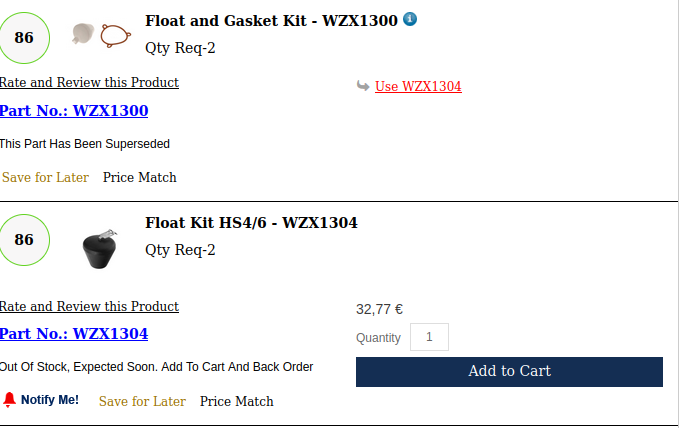
Task: Save the WZX1300 kit for later
Action: (45, 177)
